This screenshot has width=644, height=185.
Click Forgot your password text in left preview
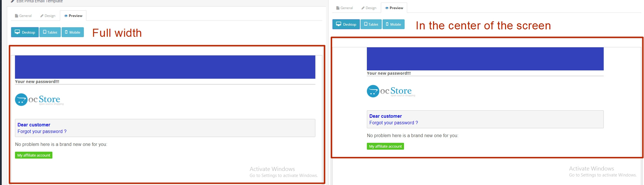pyautogui.click(x=42, y=131)
